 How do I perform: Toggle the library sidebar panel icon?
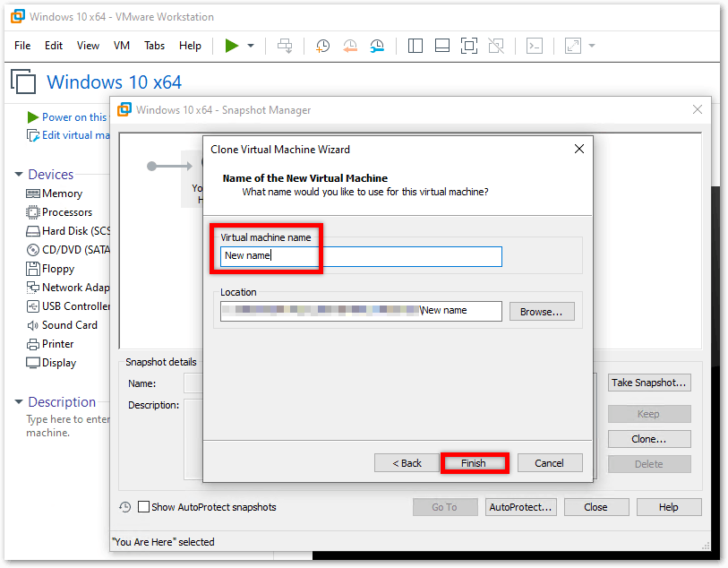click(415, 46)
